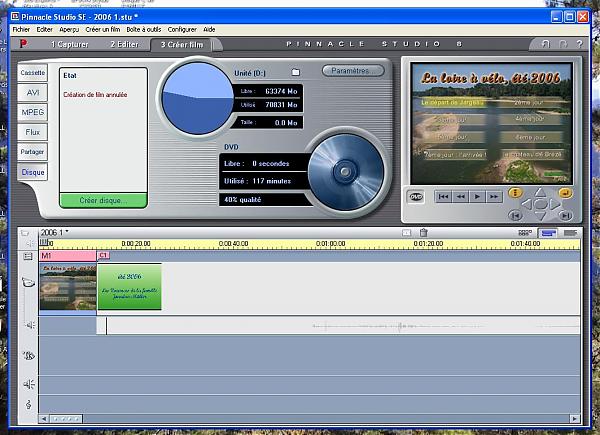The width and height of the screenshot is (600, 435).
Task: Click the fast-forward playback button
Action: [x=494, y=197]
